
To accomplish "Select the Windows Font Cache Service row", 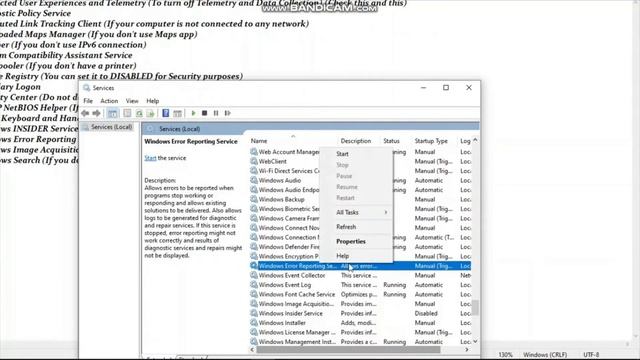I will tap(360, 294).
